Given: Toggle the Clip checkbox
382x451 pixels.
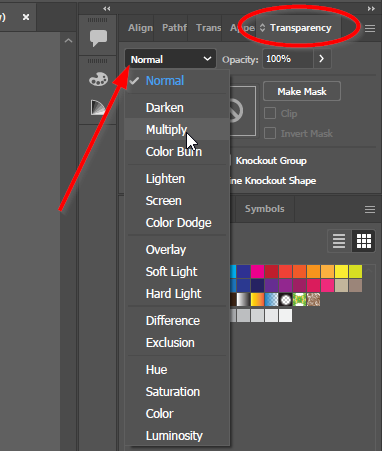Looking at the screenshot, I should (270, 113).
